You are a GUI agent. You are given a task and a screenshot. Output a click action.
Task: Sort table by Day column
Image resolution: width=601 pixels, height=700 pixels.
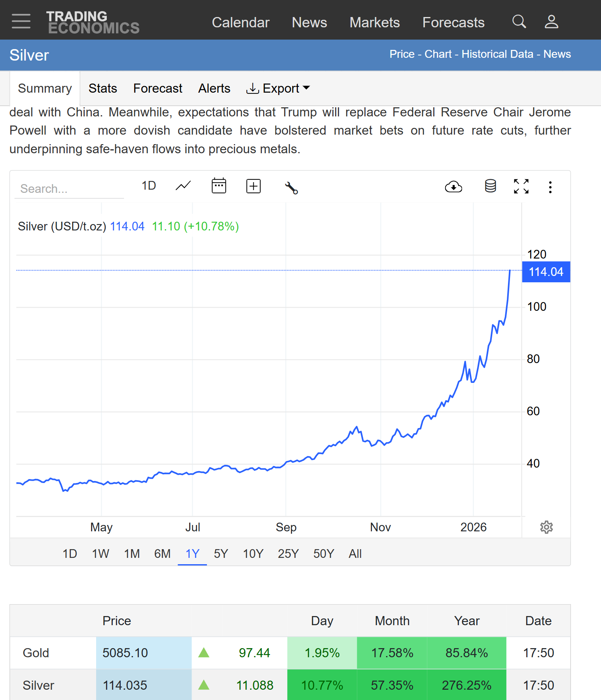(322, 621)
